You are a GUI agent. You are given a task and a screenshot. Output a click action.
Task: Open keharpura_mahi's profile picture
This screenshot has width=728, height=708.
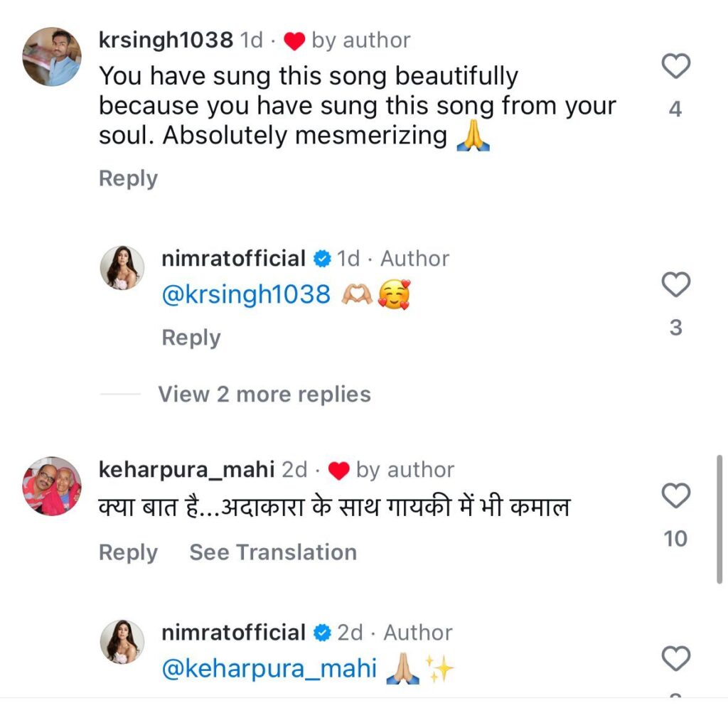click(x=52, y=486)
